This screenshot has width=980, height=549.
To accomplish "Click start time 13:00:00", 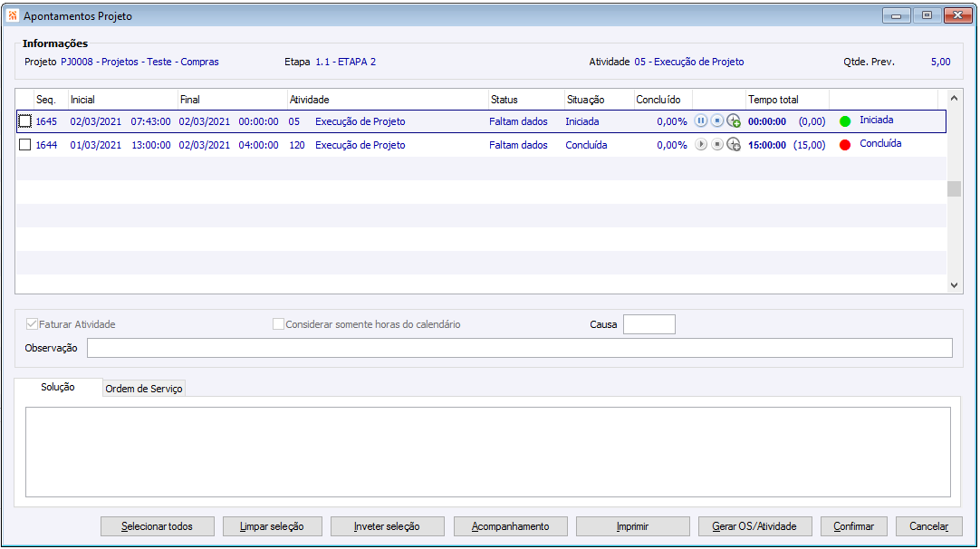I will click(150, 145).
